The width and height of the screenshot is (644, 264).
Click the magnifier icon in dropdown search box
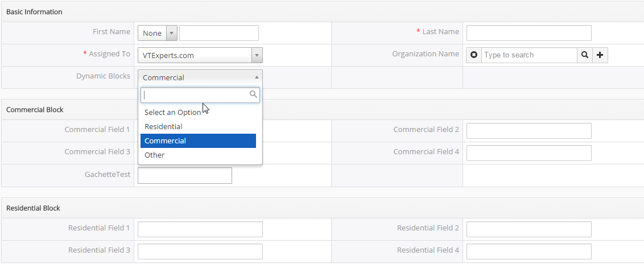coord(253,94)
